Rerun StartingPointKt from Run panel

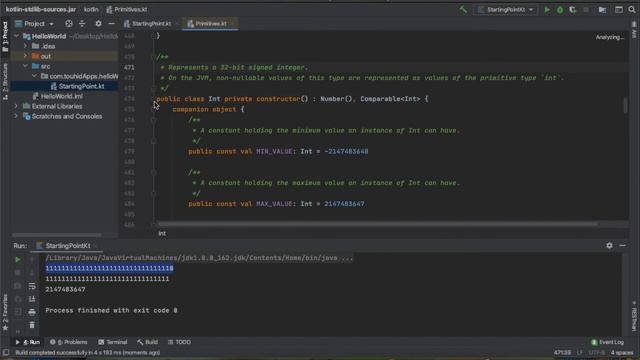pyautogui.click(x=18, y=260)
